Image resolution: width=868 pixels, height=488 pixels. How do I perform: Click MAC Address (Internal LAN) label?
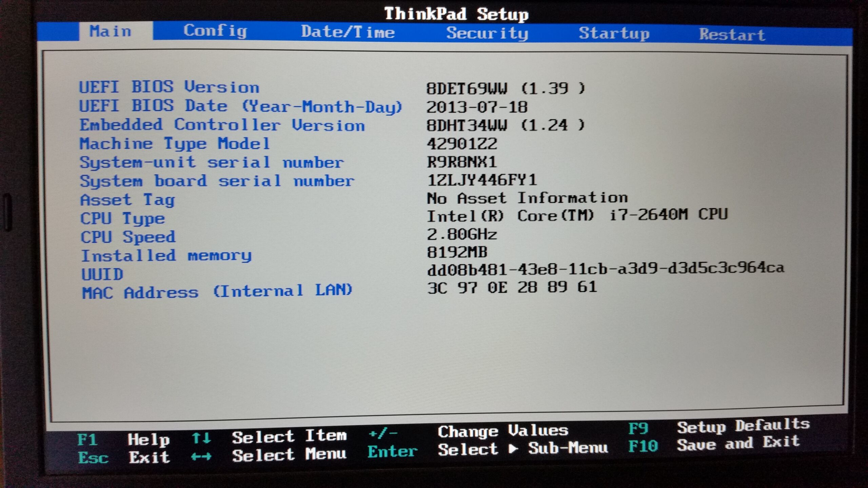(217, 291)
